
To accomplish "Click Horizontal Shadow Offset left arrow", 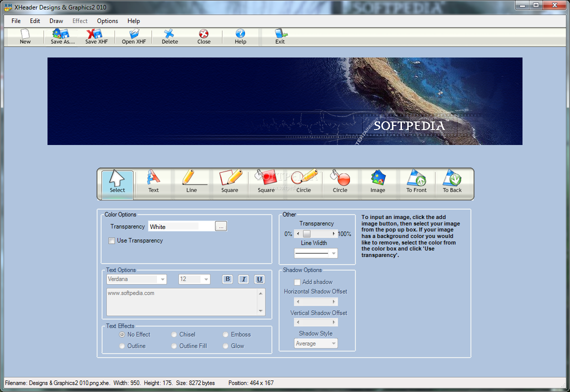I will pos(298,302).
